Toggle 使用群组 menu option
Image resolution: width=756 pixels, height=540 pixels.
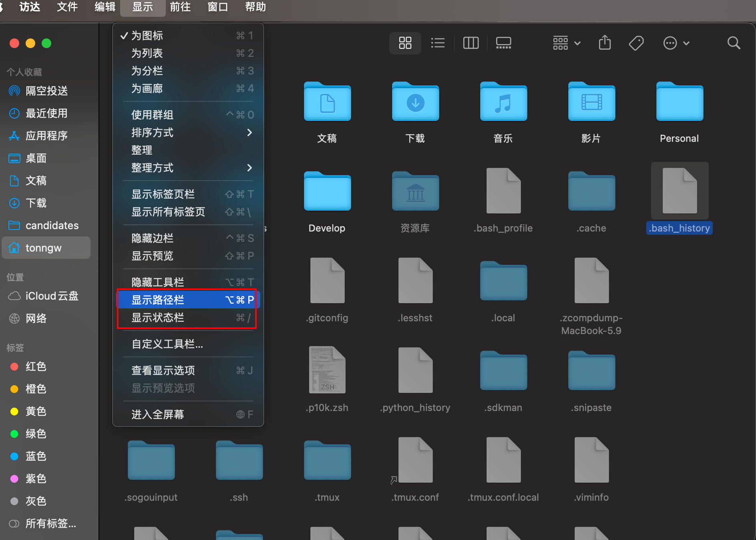[188, 115]
